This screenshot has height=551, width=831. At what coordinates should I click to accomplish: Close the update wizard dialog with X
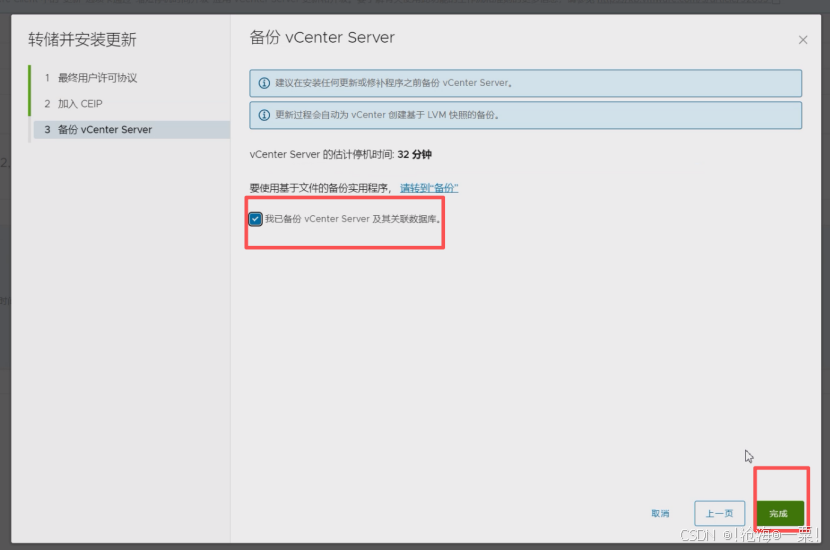click(x=802, y=40)
